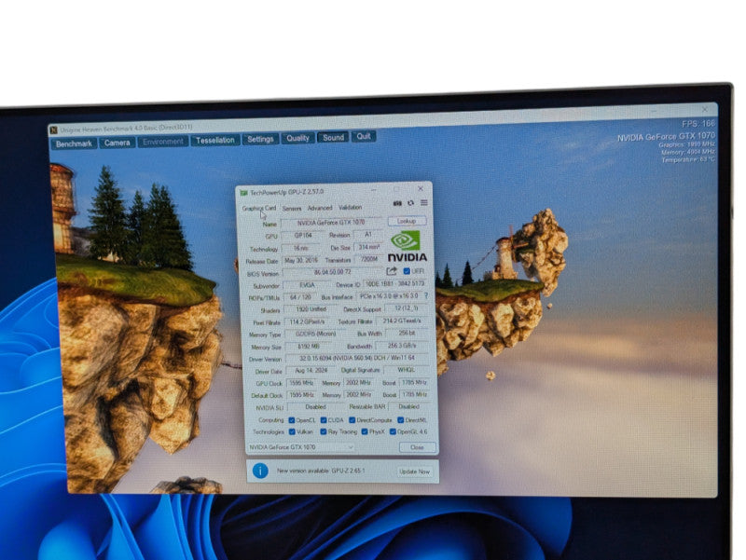Click the BIOS Version field
Screen dimensions: 746x560
click(333, 272)
